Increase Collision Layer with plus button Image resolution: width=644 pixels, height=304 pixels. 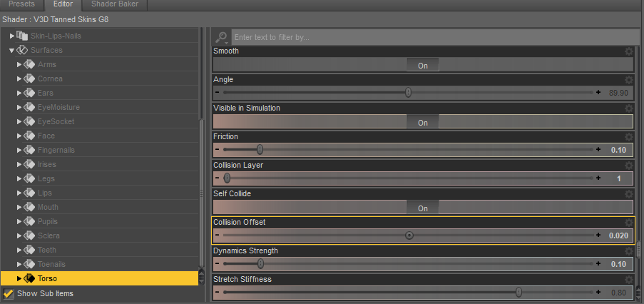tap(598, 178)
